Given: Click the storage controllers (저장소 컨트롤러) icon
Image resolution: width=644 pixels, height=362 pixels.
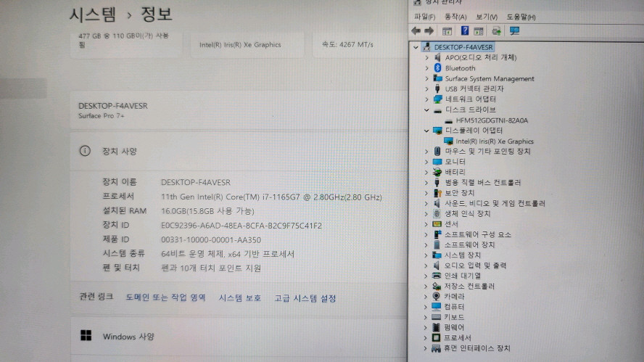Looking at the screenshot, I should [436, 286].
